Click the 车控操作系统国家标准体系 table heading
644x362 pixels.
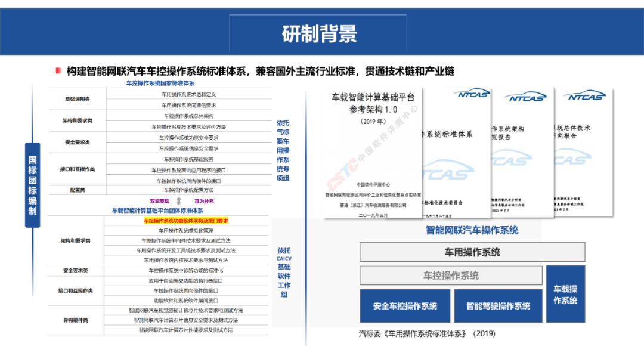point(160,83)
